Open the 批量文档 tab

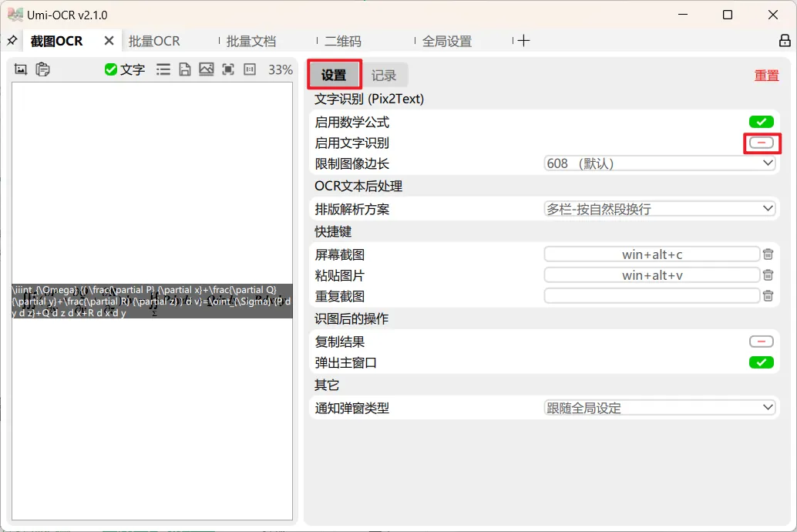point(251,41)
